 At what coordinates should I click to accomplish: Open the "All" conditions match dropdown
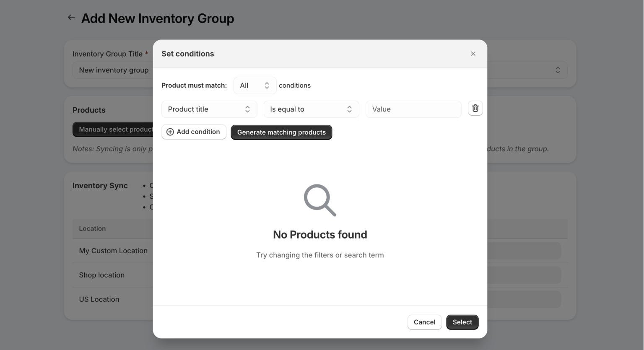[x=255, y=85]
